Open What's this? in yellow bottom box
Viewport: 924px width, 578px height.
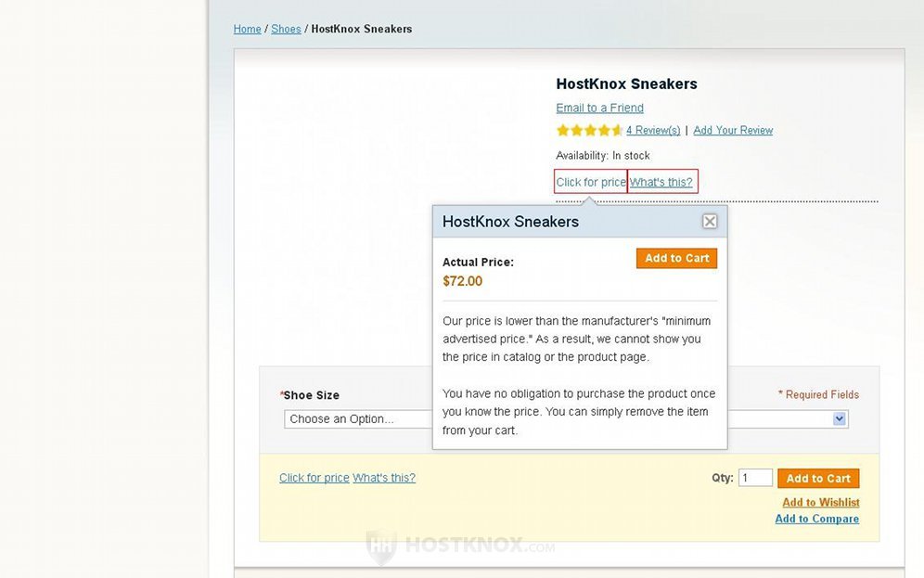[384, 478]
